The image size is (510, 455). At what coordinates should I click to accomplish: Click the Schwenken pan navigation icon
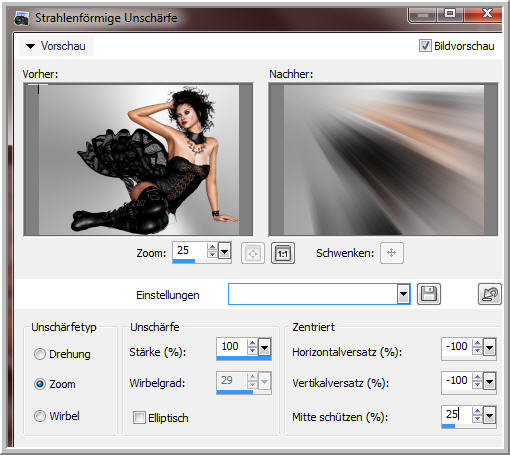pyautogui.click(x=392, y=253)
